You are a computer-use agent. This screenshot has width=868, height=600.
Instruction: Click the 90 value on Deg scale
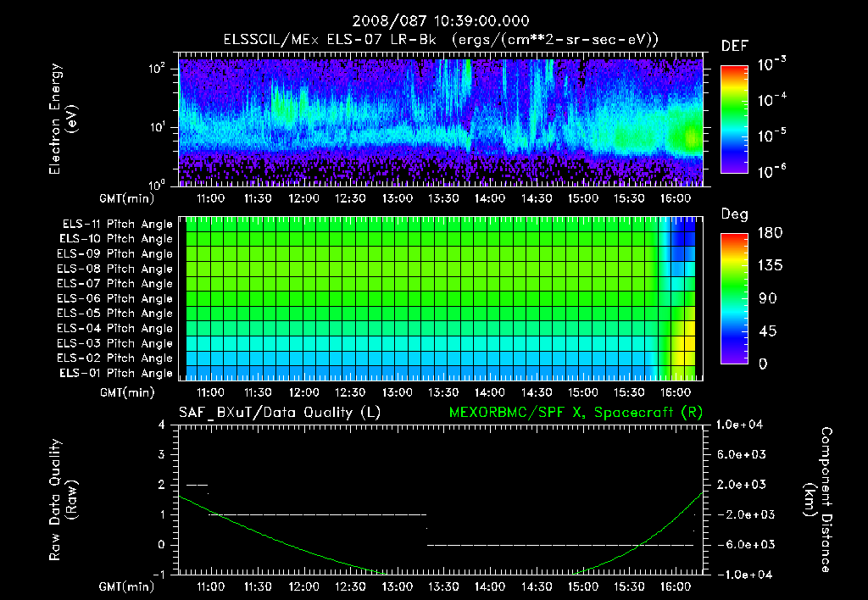(x=768, y=299)
